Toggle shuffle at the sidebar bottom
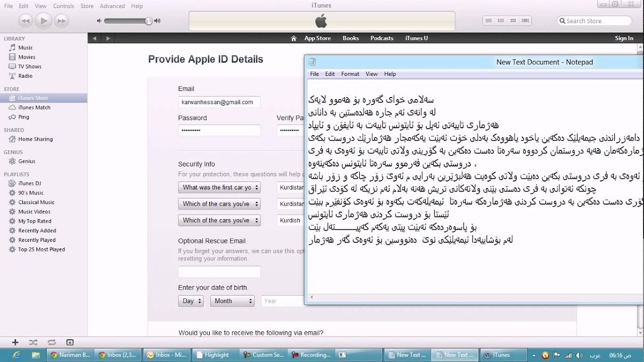 (x=33, y=342)
